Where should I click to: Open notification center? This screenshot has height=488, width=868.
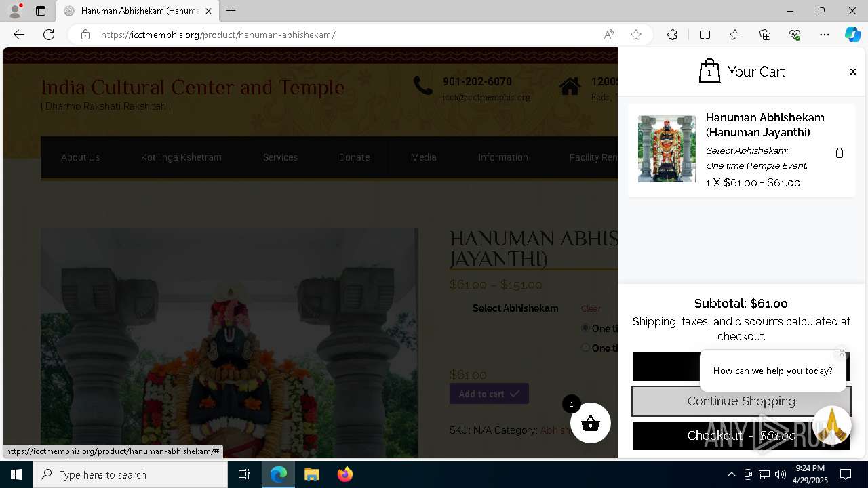846,474
